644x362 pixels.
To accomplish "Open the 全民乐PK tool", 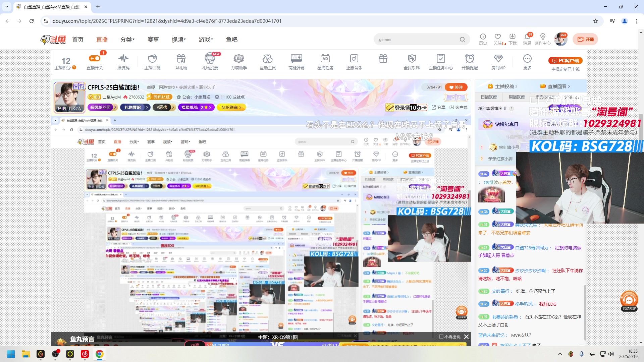I will coord(412,62).
